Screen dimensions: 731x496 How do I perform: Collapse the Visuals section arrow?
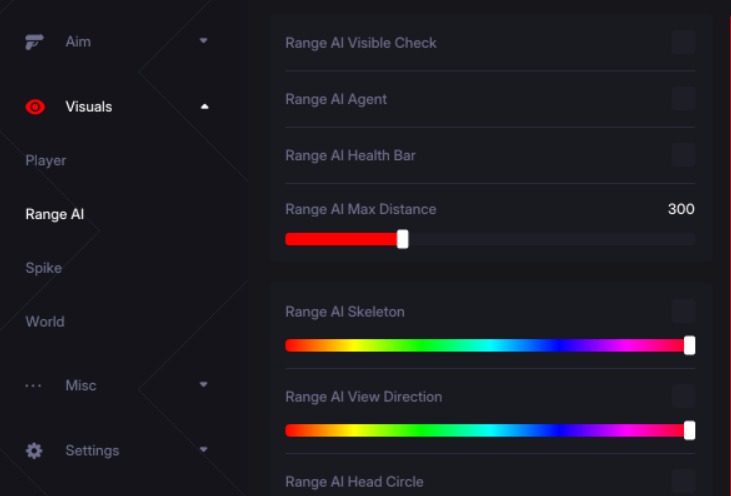[204, 106]
